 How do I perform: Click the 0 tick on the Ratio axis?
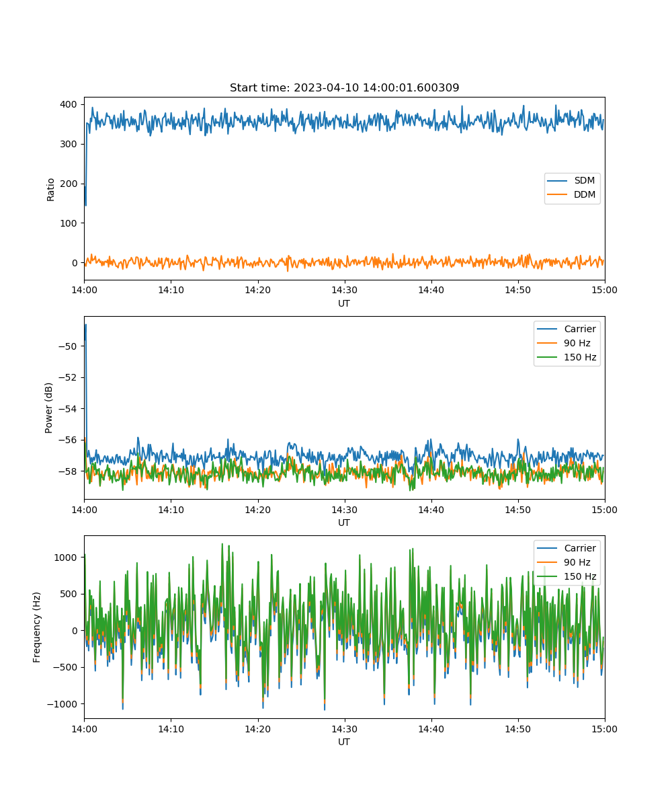pyautogui.click(x=76, y=263)
